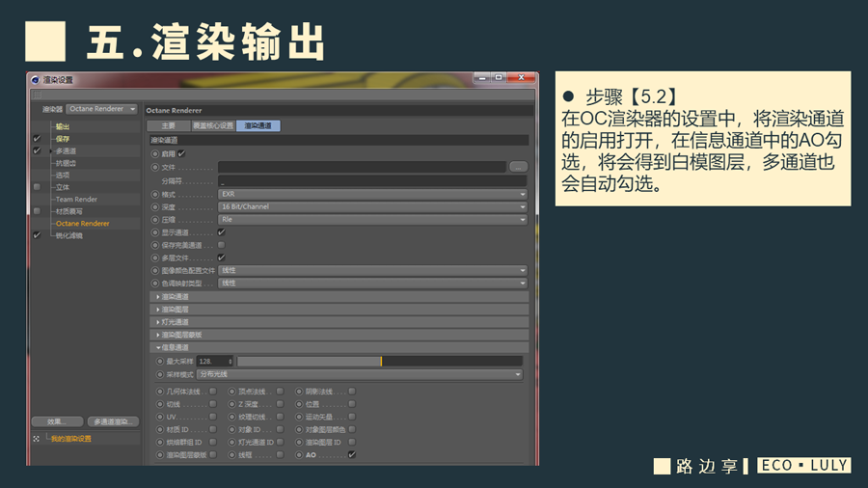Enable the 保存完美通道 checkbox

[222, 245]
